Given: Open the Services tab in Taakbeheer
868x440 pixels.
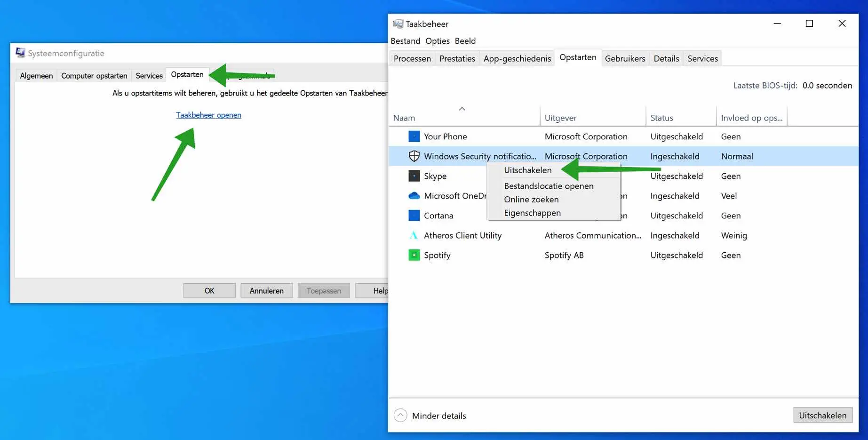Looking at the screenshot, I should pyautogui.click(x=702, y=58).
